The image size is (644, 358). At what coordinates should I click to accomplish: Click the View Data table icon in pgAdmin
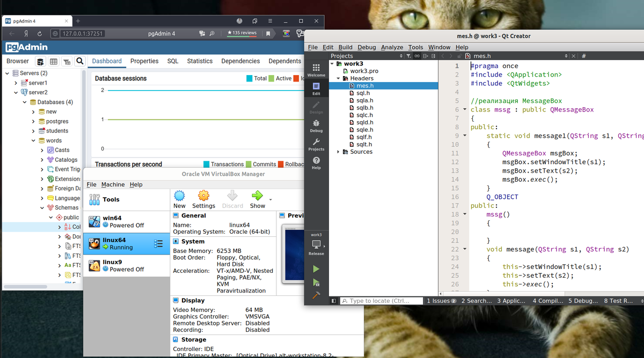(x=54, y=62)
